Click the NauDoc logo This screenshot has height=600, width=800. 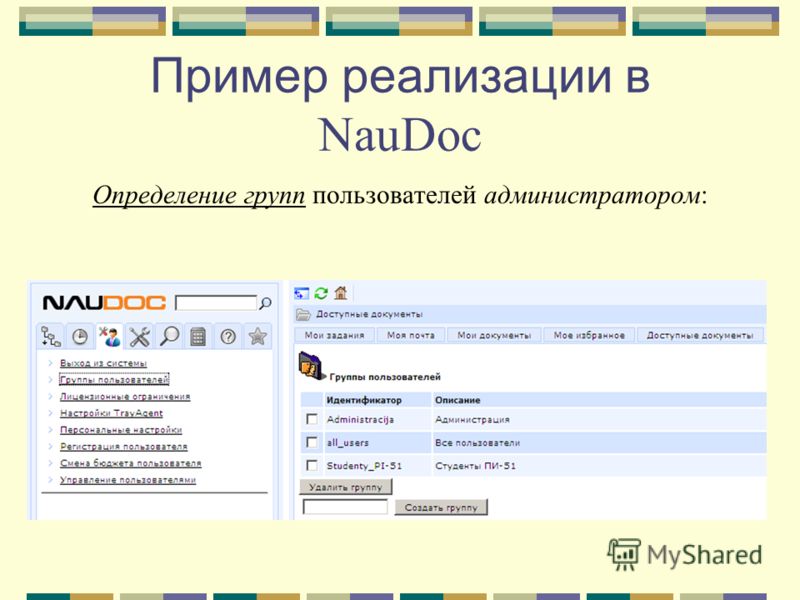(x=104, y=303)
